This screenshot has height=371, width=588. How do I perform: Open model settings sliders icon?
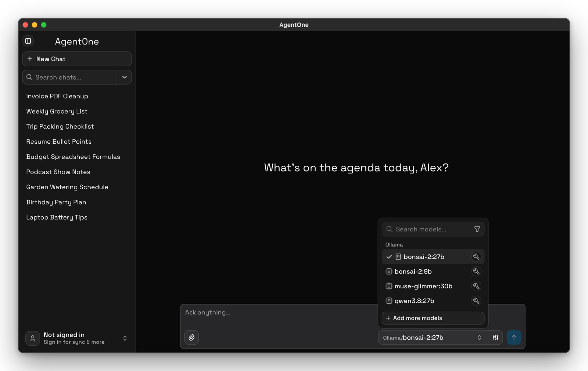(495, 338)
